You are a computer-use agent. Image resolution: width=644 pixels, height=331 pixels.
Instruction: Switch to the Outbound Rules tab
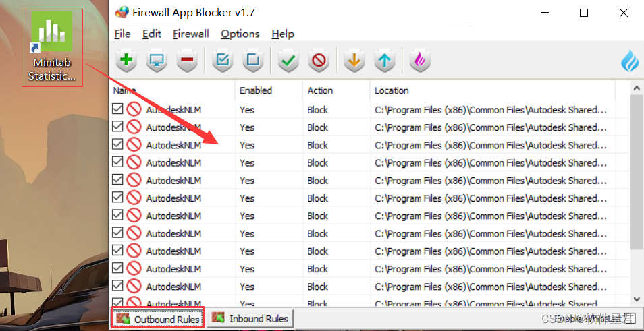tap(158, 319)
